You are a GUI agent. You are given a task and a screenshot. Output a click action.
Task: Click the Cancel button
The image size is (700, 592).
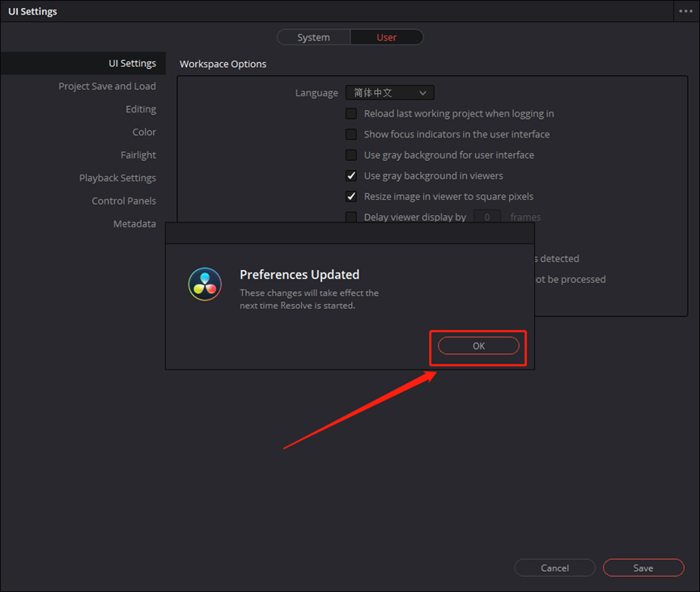pos(554,568)
